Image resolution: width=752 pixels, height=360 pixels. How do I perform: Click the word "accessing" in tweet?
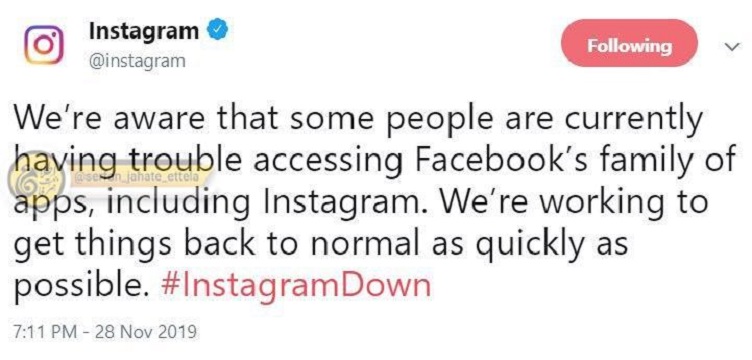pos(327,163)
